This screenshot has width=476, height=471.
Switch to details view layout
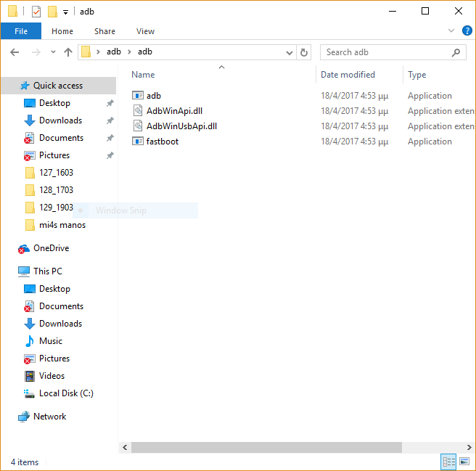coord(449,462)
